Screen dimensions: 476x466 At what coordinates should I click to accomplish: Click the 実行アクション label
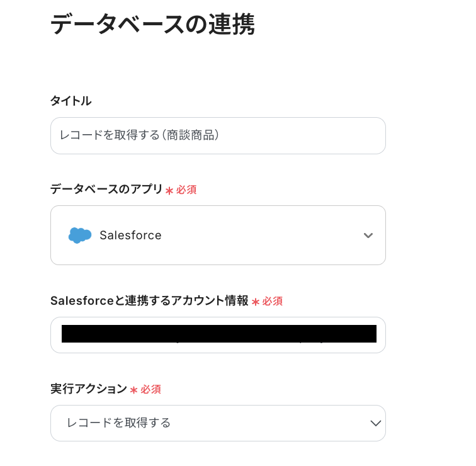[88, 389]
